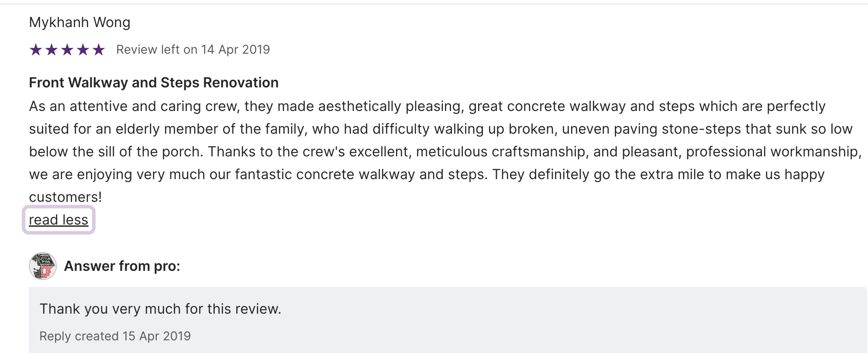Click the review line starting "we are enjoying"
Viewport: 868px width, 353px height.
[x=427, y=174]
